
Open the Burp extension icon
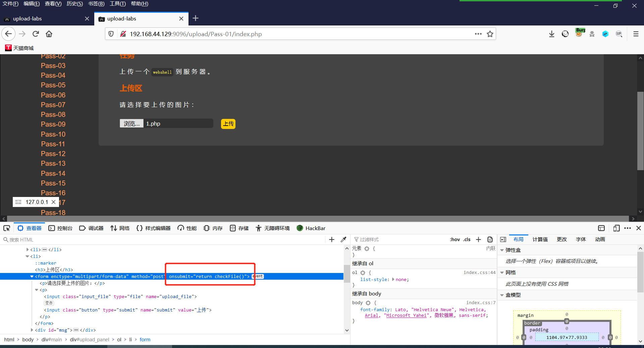[579, 32]
